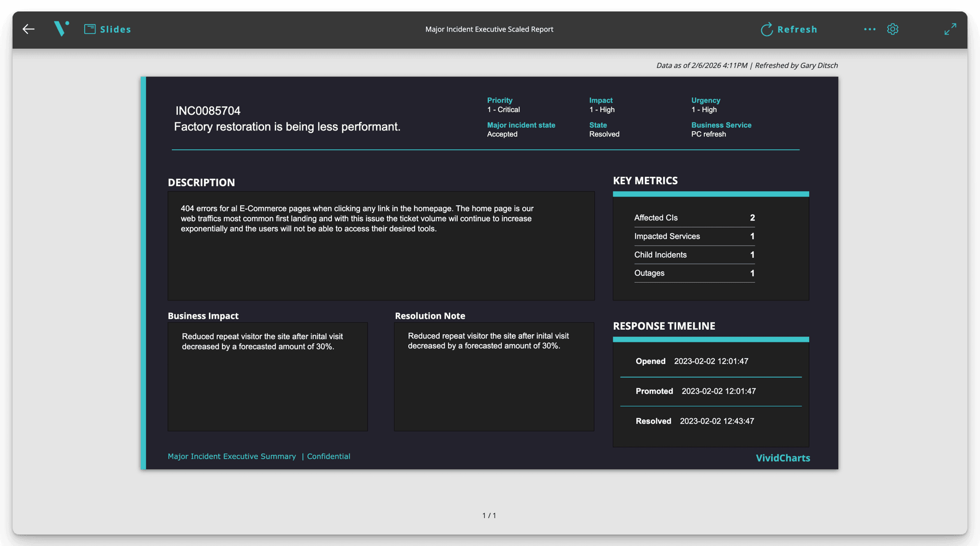This screenshot has height=546, width=980.
Task: Select the Outages metric row
Action: 694,273
